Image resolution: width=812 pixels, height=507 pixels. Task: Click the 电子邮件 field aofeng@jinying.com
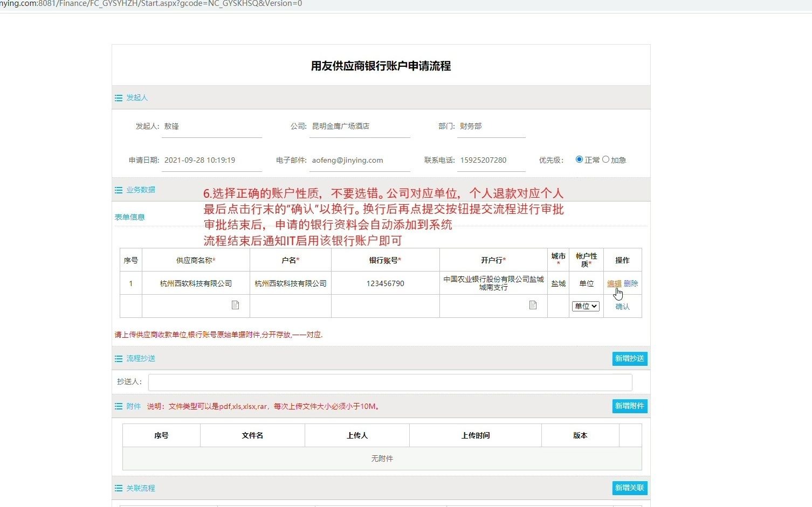(x=360, y=161)
